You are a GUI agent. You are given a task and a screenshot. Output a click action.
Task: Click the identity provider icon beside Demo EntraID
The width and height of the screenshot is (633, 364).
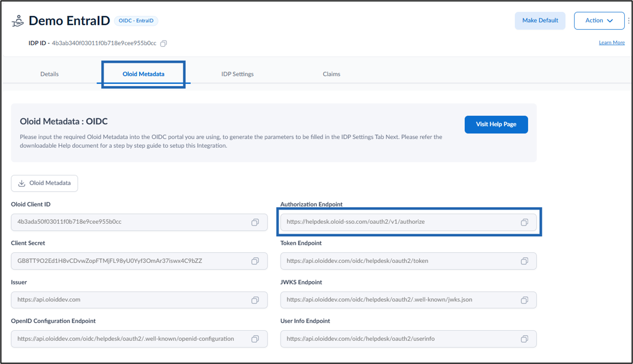(x=18, y=21)
